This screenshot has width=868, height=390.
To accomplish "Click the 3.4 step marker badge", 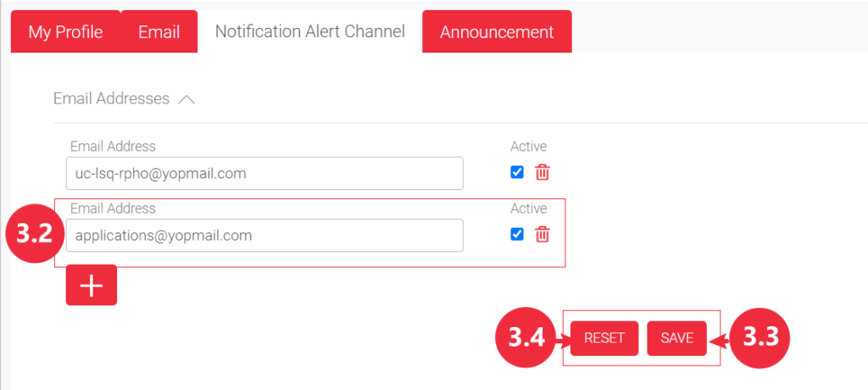I will pyautogui.click(x=526, y=337).
